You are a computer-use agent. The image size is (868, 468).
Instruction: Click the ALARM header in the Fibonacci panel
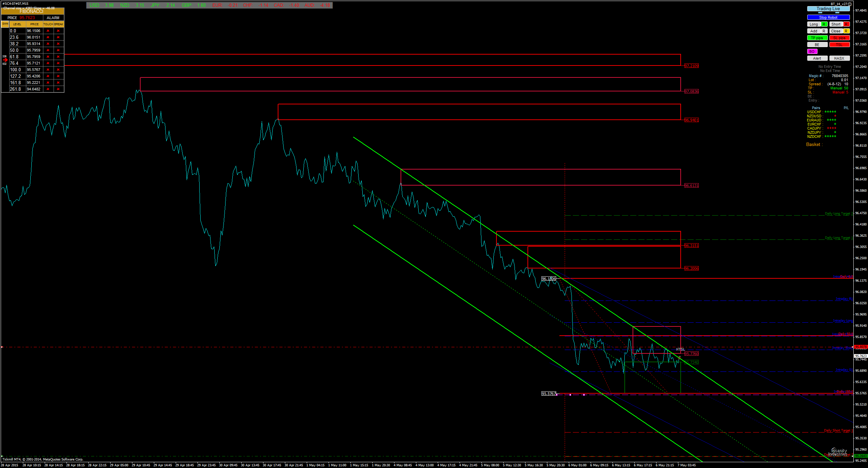click(x=53, y=18)
